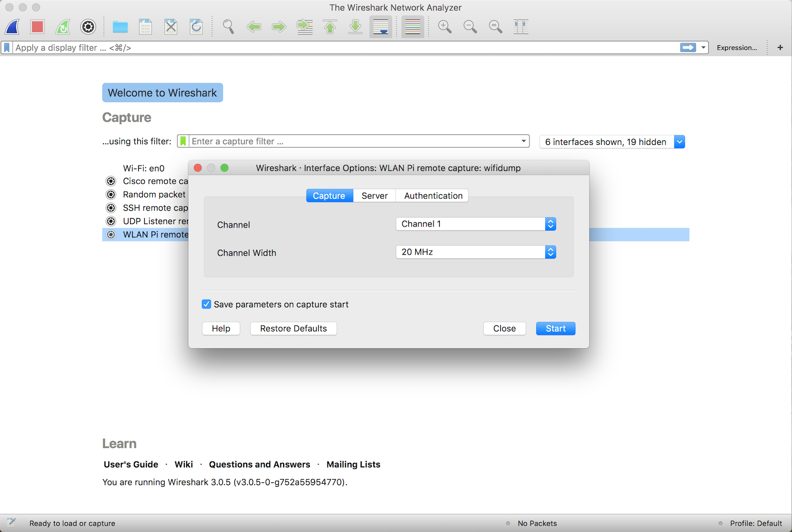792x532 pixels.
Task: Go forward in packet history arrow
Action: click(279, 27)
